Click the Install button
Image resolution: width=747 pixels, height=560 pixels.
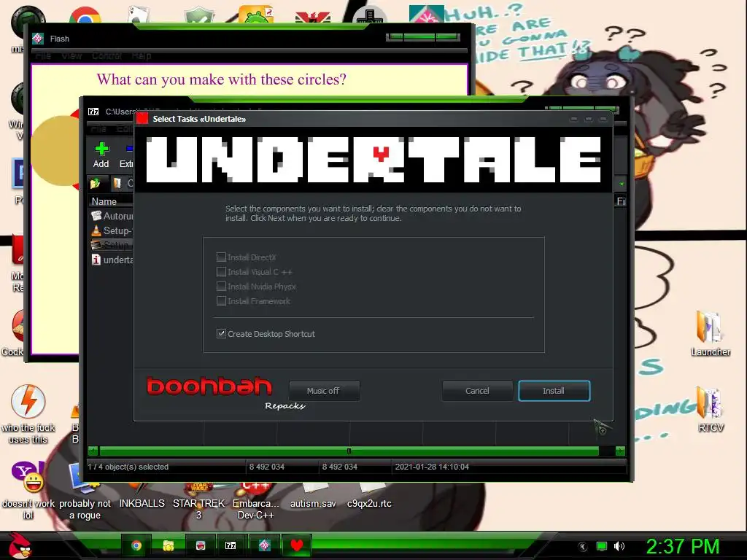pyautogui.click(x=554, y=391)
